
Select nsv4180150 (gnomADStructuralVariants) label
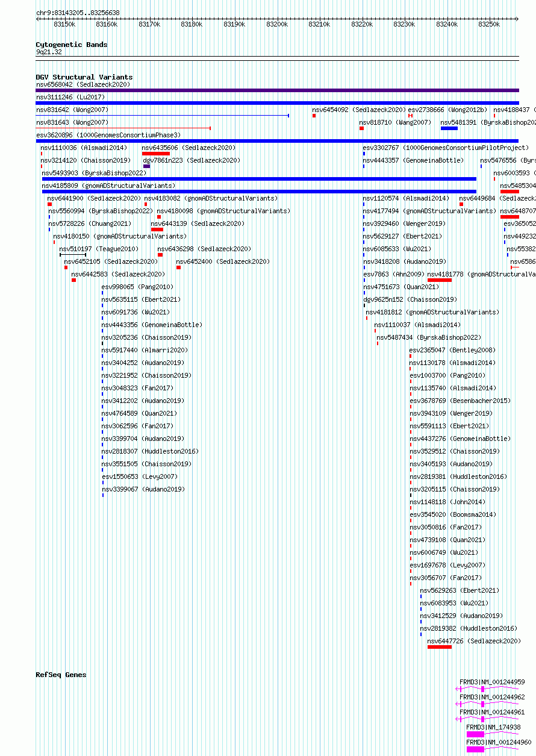120,236
